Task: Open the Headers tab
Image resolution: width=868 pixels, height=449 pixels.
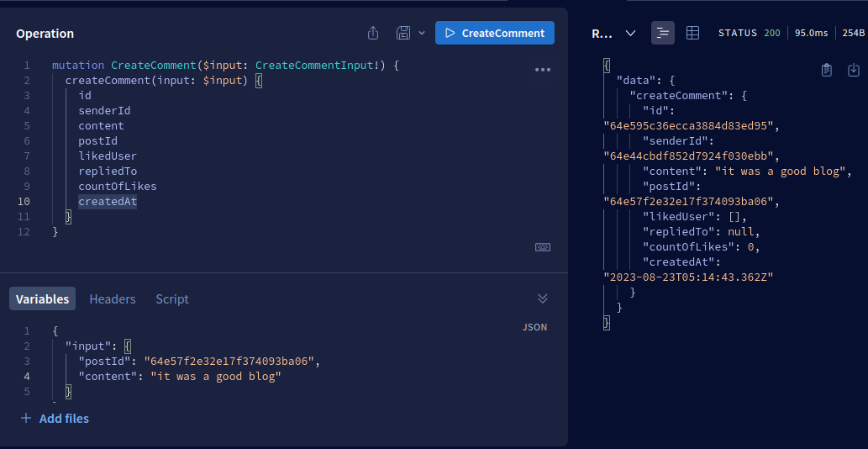Action: (x=113, y=299)
